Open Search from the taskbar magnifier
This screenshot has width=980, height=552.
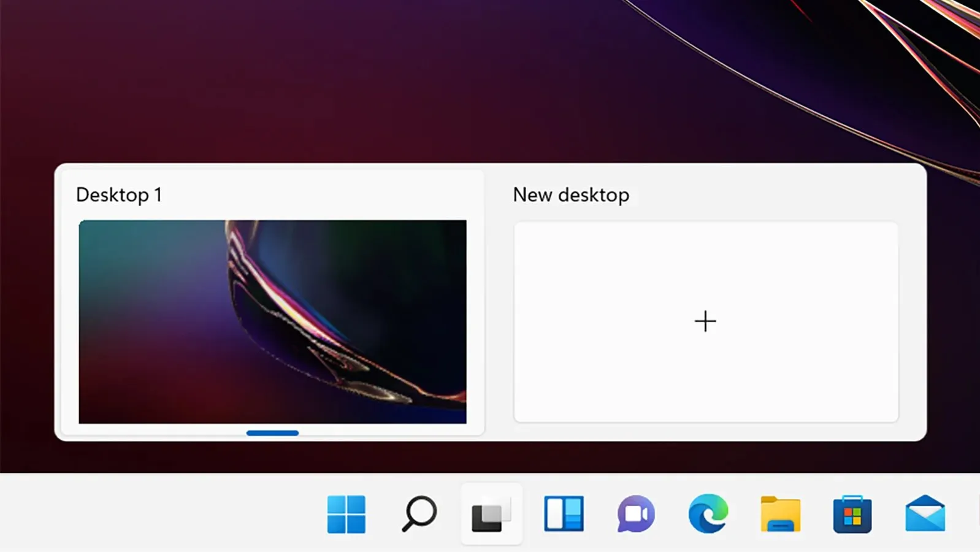[x=419, y=514]
